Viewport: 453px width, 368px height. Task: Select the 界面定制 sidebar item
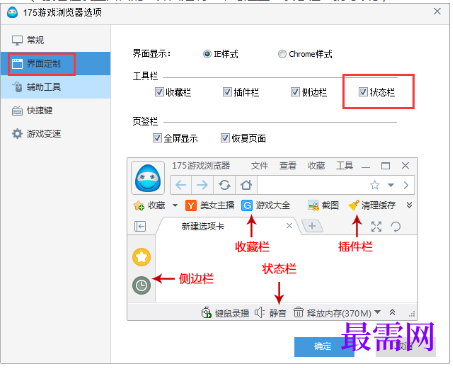[x=55, y=63]
